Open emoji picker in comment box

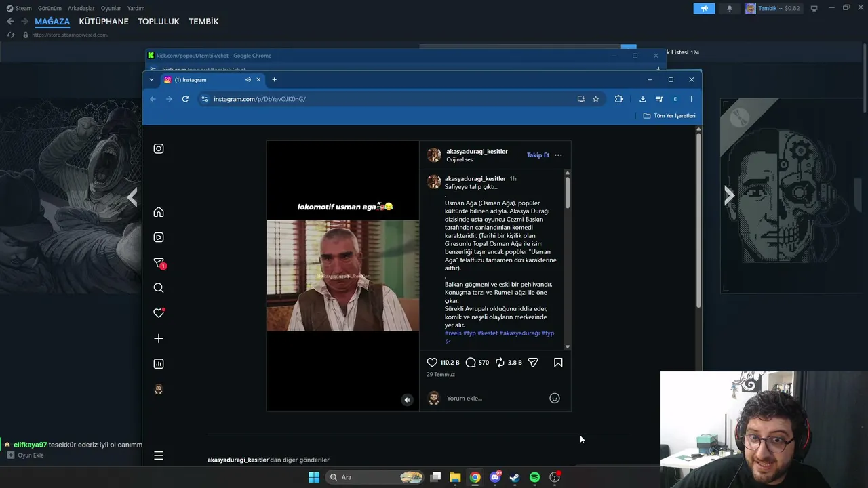point(555,398)
